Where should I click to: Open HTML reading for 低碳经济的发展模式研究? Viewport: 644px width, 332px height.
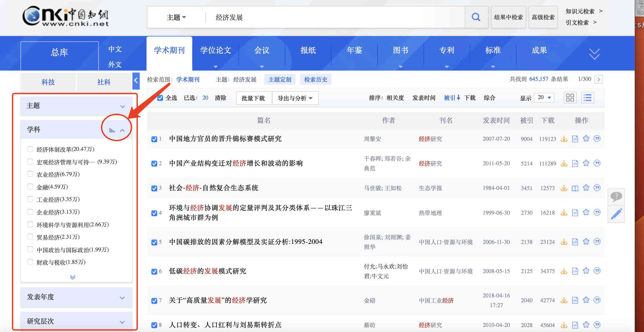coord(575,271)
